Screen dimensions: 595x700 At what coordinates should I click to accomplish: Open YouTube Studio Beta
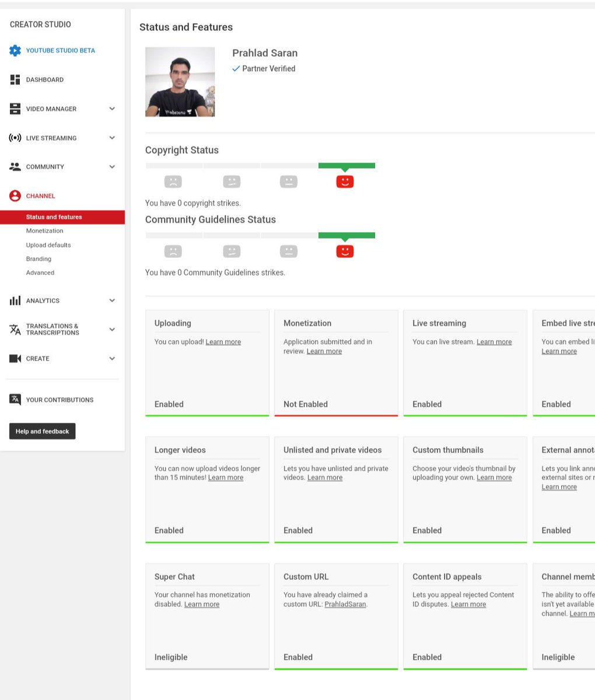pos(61,51)
